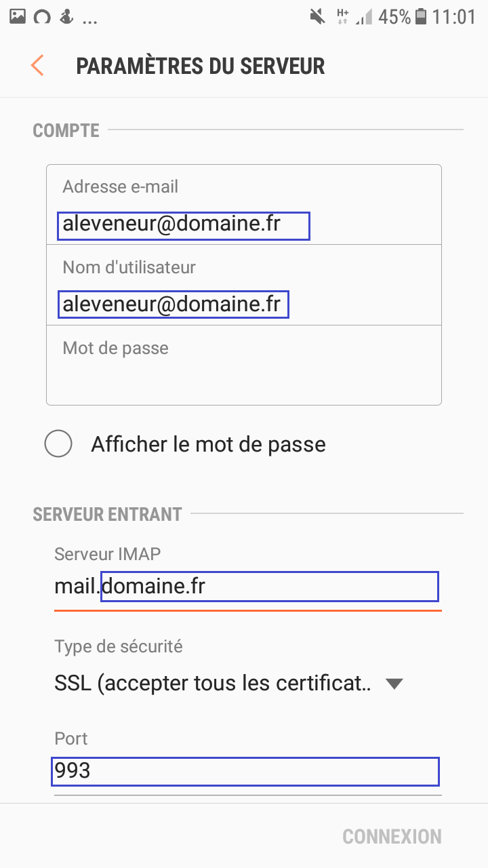Tap the signal strength bars icon
This screenshot has width=488, height=868.
point(364,17)
